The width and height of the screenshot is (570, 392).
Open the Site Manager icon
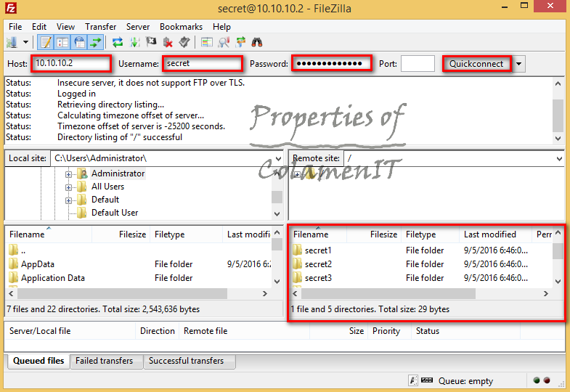click(12, 43)
